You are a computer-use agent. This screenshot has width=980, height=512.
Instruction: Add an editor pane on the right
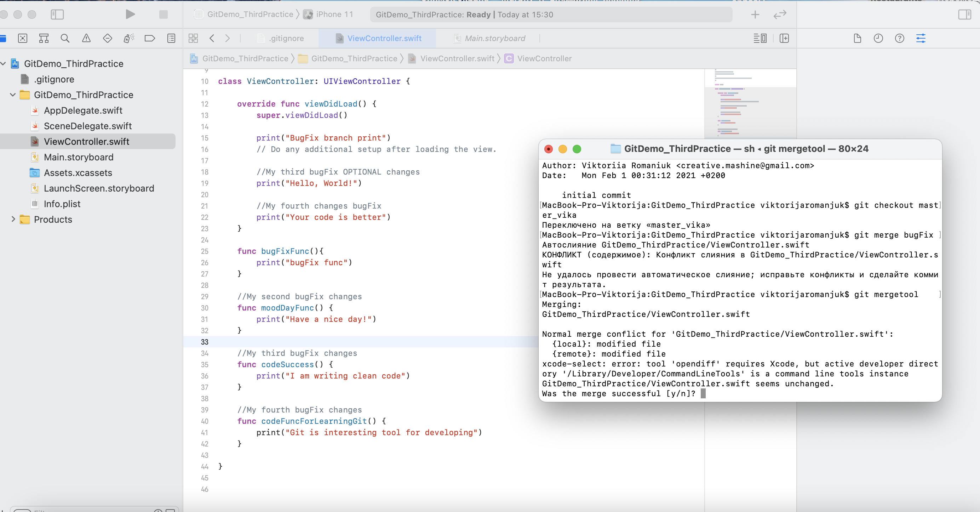coord(784,38)
